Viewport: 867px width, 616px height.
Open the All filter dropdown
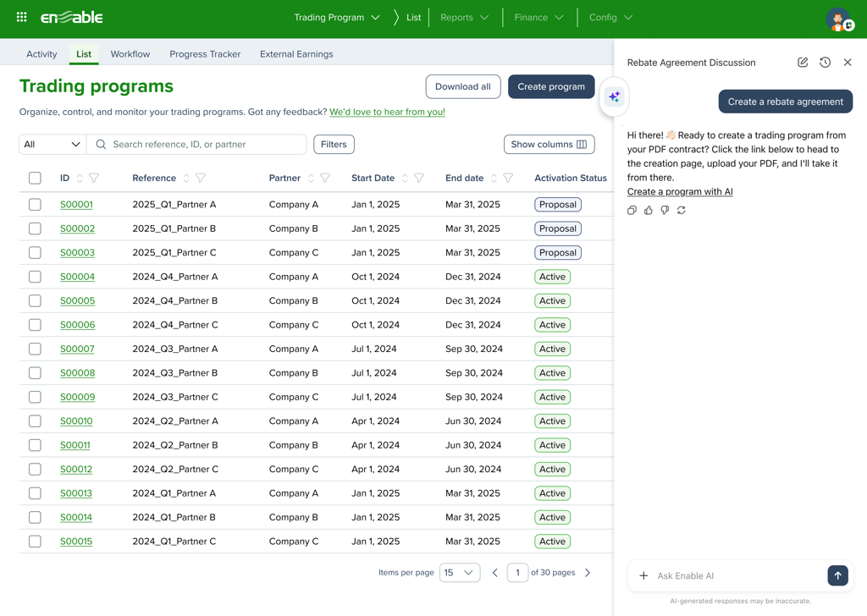[x=52, y=145]
